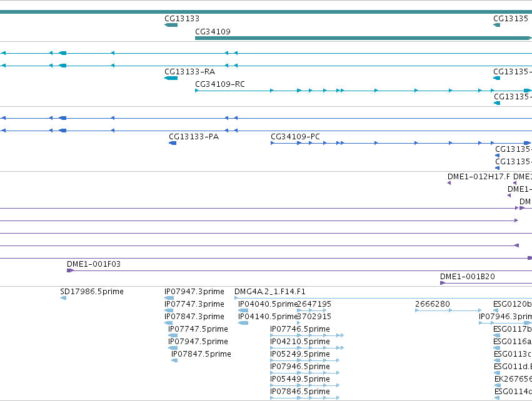Select EST IP07846.5prime label
The height and width of the screenshot is (401, 532).
300,392
